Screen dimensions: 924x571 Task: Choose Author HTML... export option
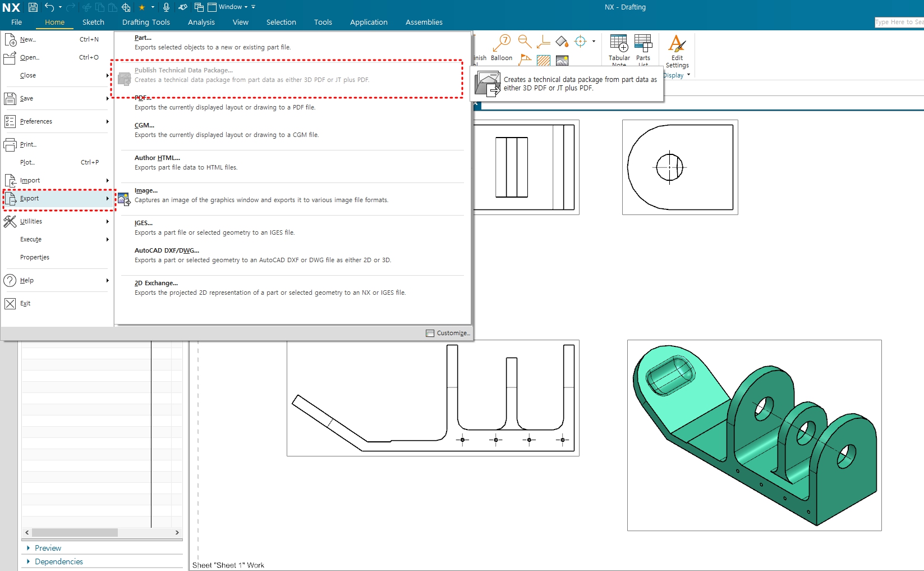[292, 163]
